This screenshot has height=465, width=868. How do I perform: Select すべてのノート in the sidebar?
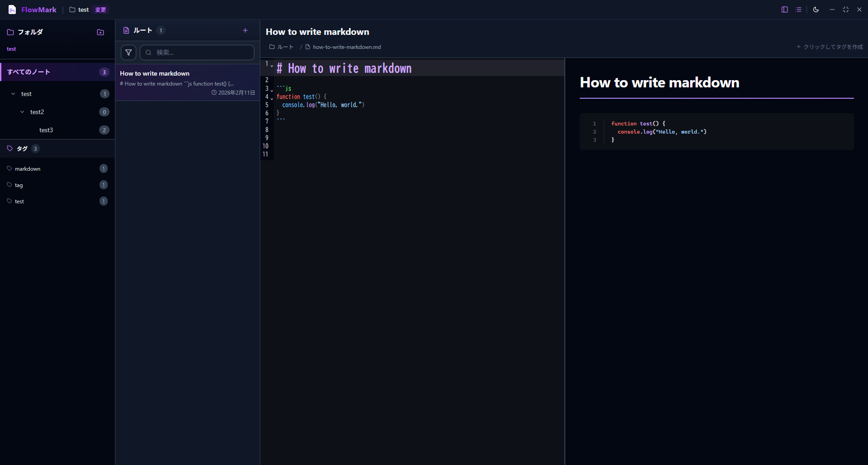pos(29,72)
